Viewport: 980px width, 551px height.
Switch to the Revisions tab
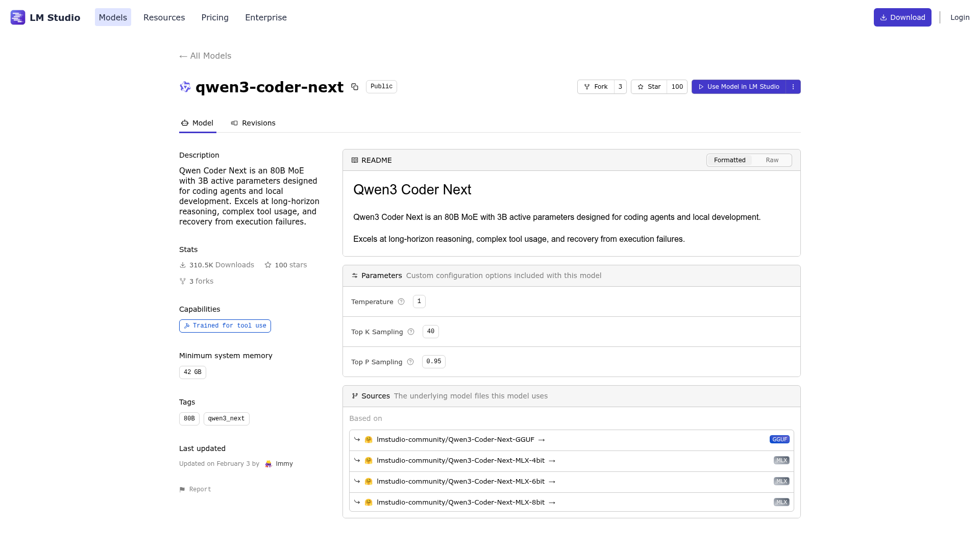pyautogui.click(x=253, y=123)
